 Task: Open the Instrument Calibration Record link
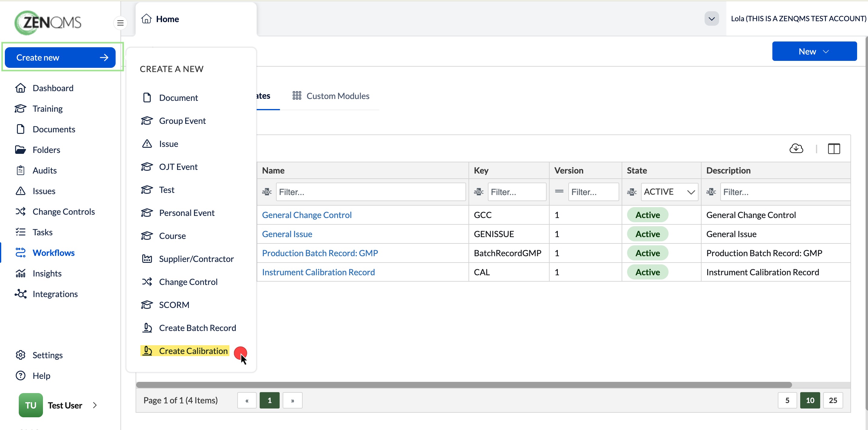(x=318, y=272)
